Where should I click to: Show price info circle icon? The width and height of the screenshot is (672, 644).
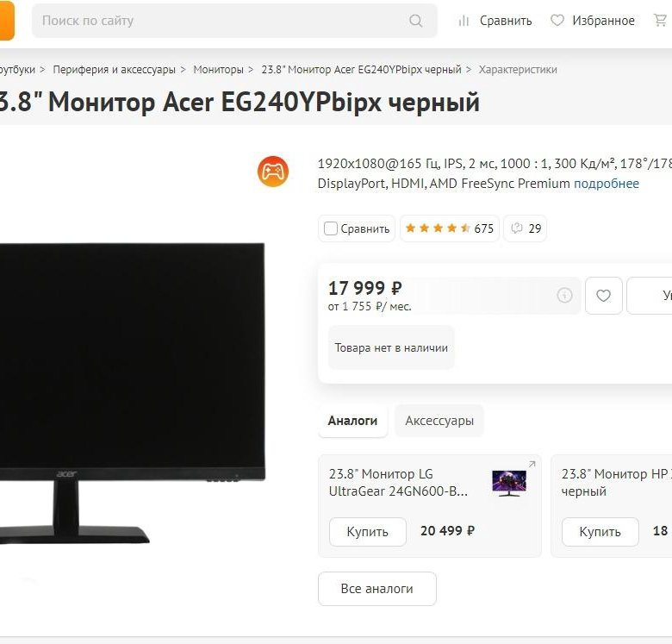point(564,295)
